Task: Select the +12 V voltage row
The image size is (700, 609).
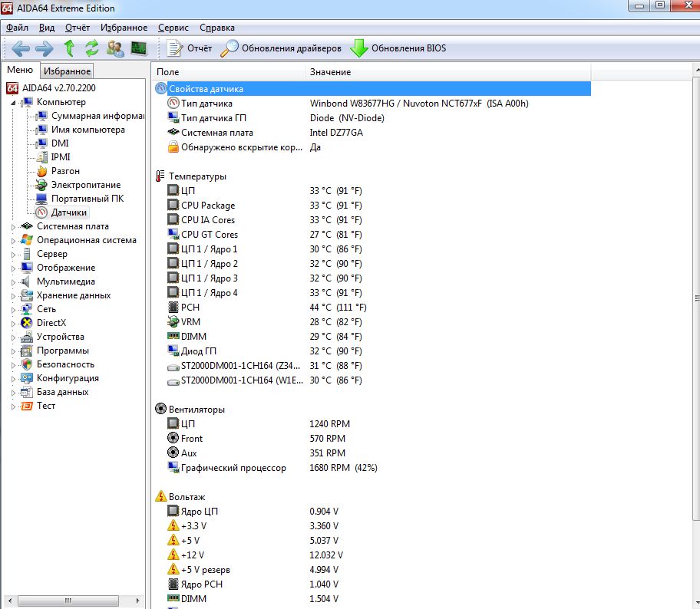Action: point(372,555)
